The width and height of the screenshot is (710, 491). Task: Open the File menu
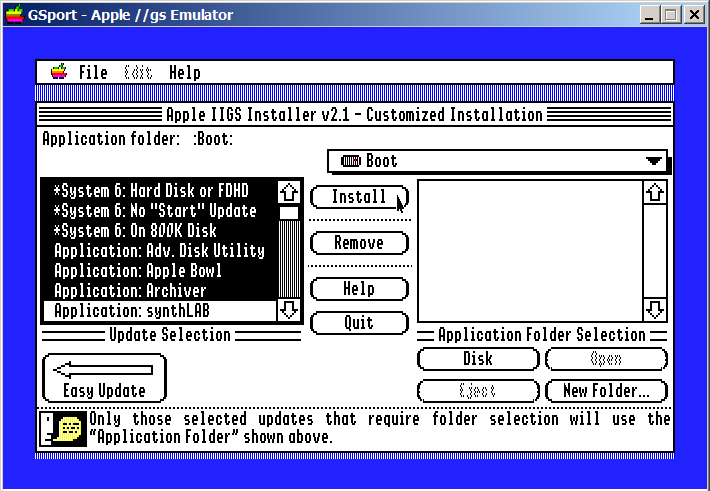coord(93,72)
